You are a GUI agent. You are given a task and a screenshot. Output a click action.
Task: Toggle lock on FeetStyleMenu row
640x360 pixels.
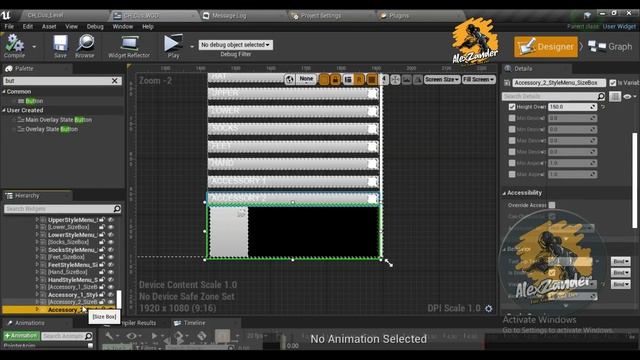pos(102,264)
